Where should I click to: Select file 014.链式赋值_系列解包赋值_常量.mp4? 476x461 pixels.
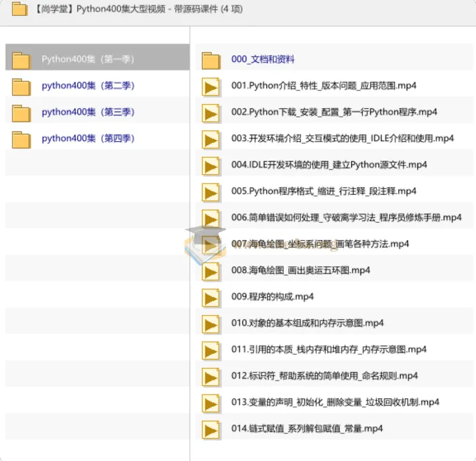point(307,429)
